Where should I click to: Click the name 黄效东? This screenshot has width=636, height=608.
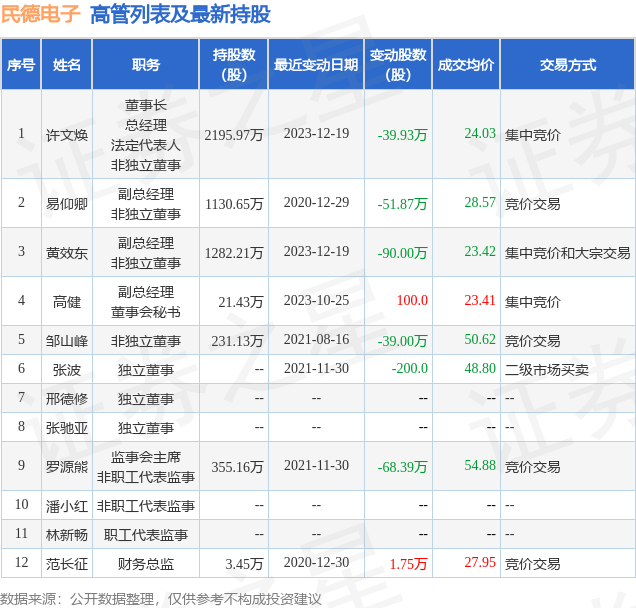pos(67,253)
